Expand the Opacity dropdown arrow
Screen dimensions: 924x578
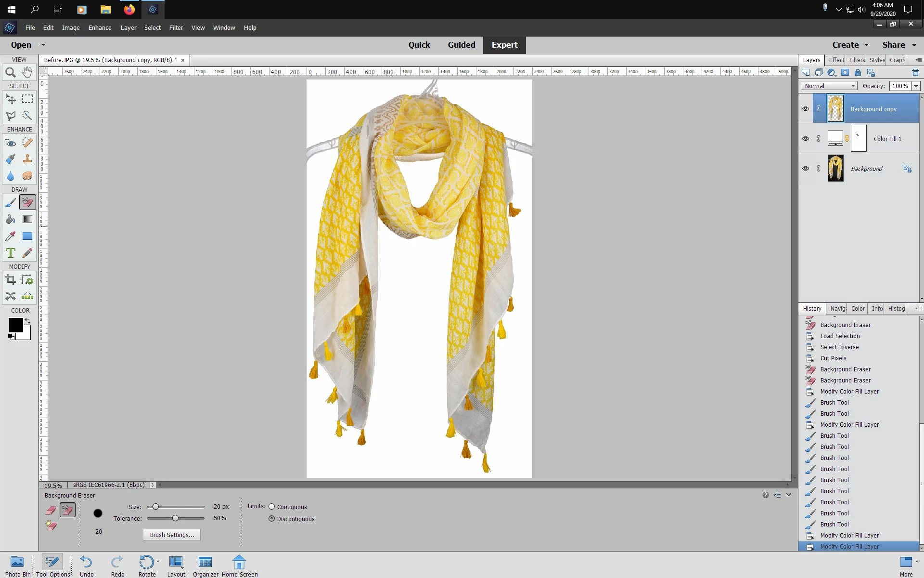tap(916, 86)
